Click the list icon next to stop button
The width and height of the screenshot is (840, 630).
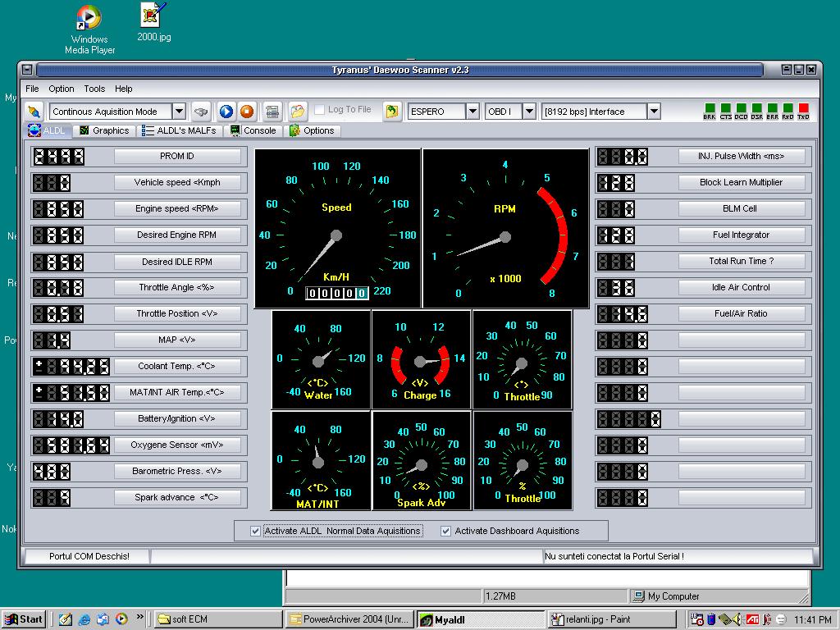pos(272,112)
